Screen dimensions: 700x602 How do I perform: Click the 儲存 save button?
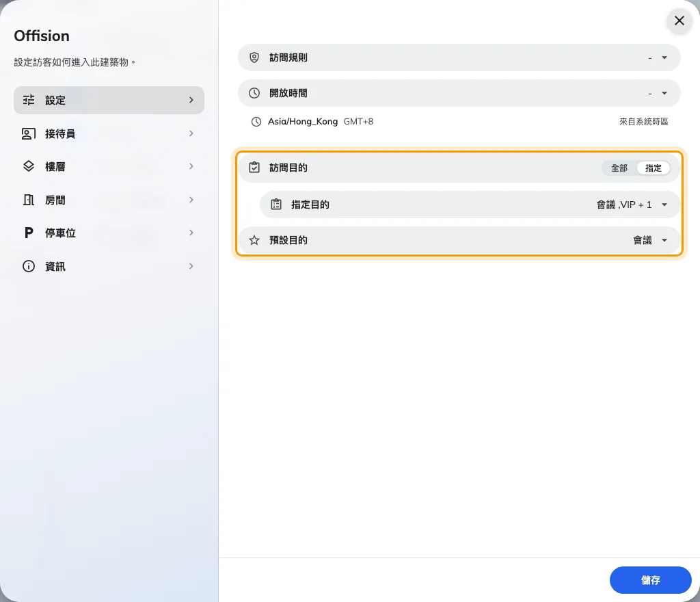(x=651, y=580)
